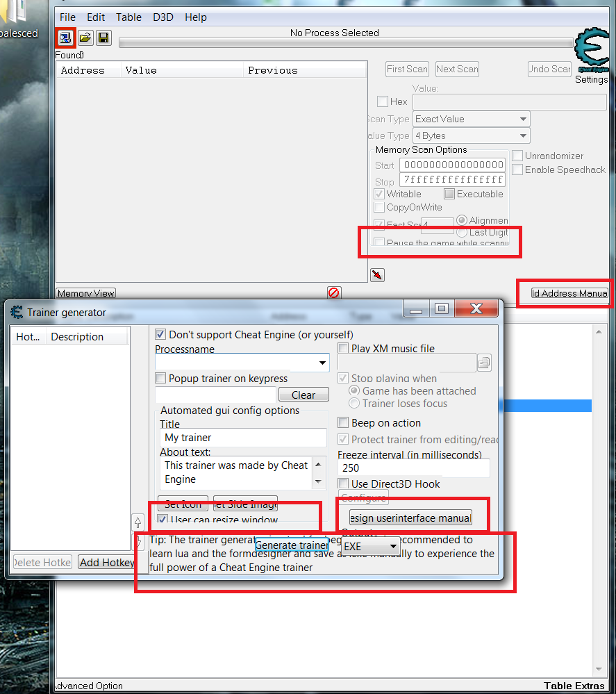Click Trainer generator title icon
616x694 pixels.
[17, 313]
